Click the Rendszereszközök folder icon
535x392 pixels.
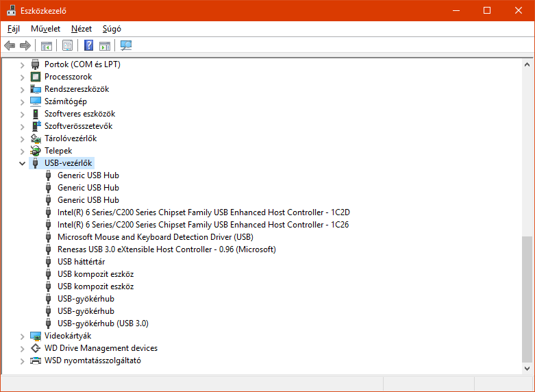pos(35,89)
